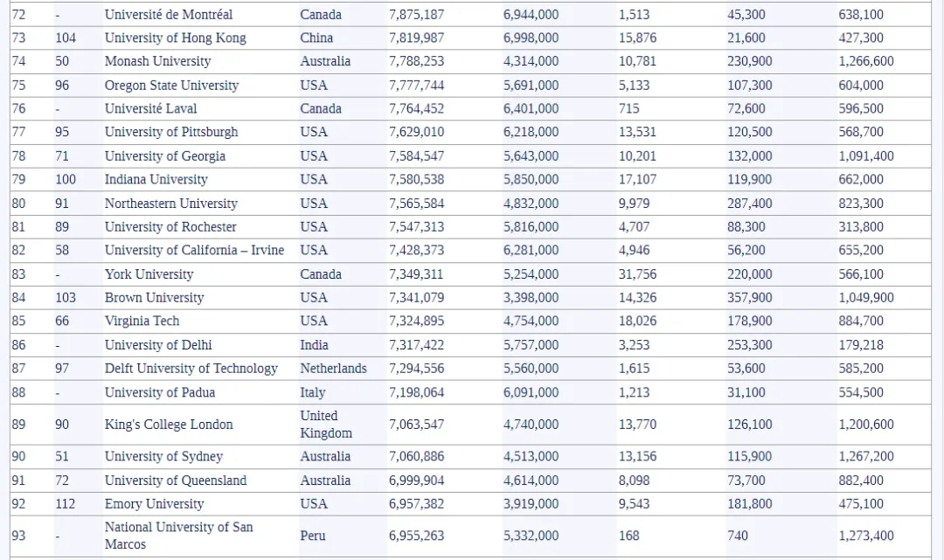944x560 pixels.
Task: Click the Peru country cell
Action: click(x=313, y=536)
